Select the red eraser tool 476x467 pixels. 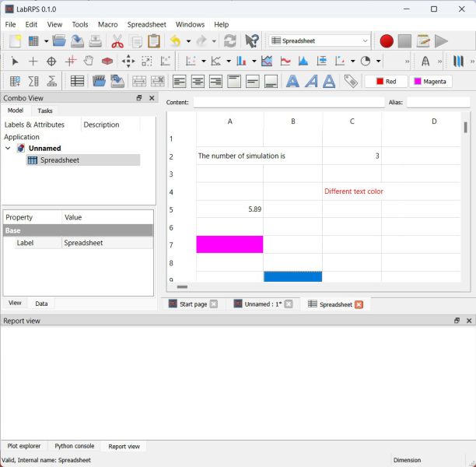pyautogui.click(x=107, y=61)
